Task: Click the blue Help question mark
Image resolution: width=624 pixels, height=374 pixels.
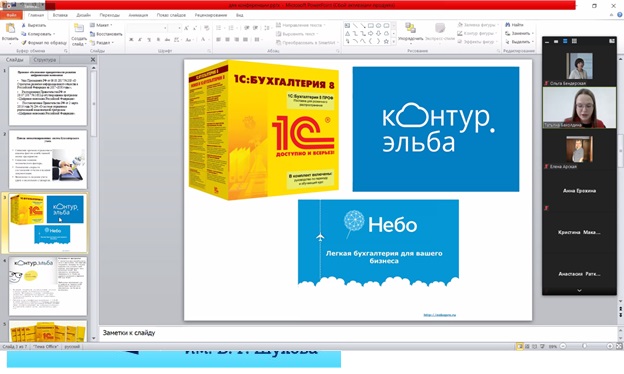Action: (x=620, y=15)
